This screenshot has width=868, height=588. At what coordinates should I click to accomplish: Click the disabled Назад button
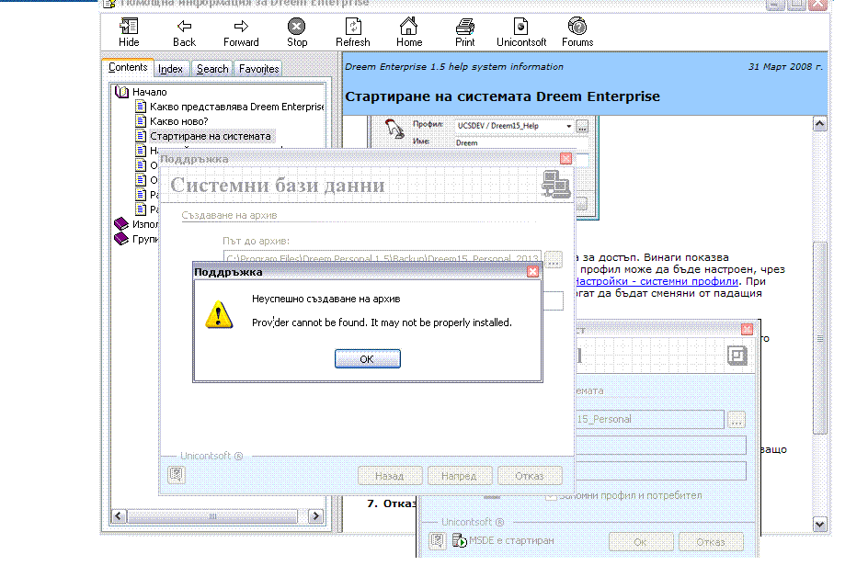pyautogui.click(x=390, y=476)
